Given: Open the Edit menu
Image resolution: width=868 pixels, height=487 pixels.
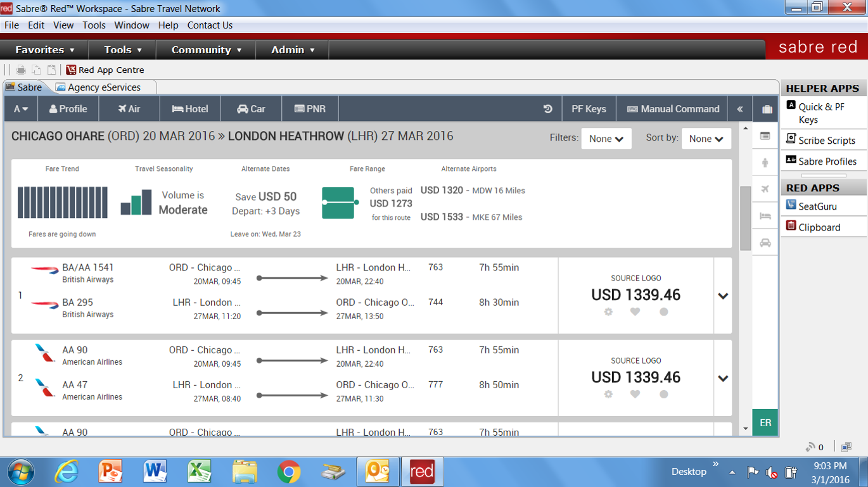Looking at the screenshot, I should click(x=36, y=25).
